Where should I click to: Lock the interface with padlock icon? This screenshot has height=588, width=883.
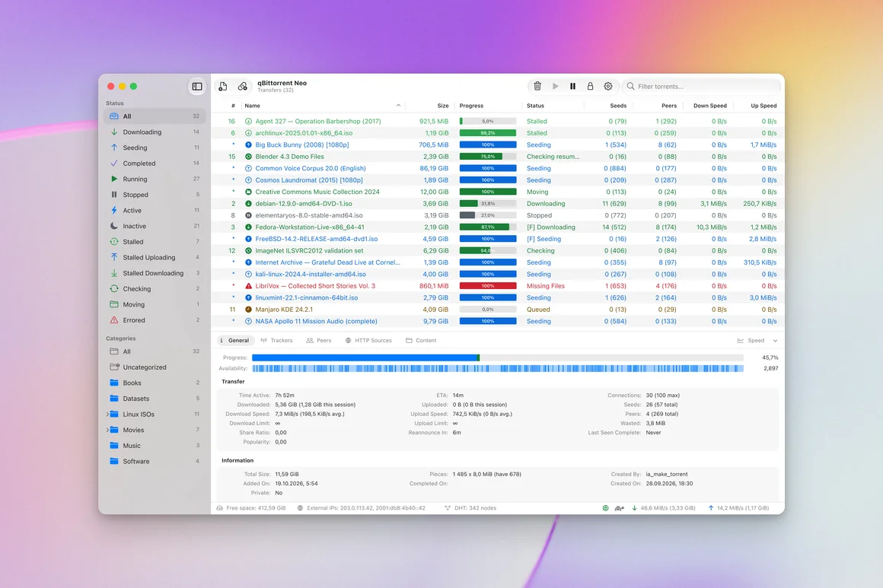tap(590, 86)
